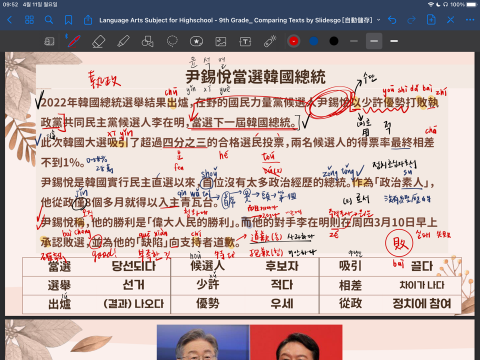Toggle the read-only mode icon

pos(49,41)
